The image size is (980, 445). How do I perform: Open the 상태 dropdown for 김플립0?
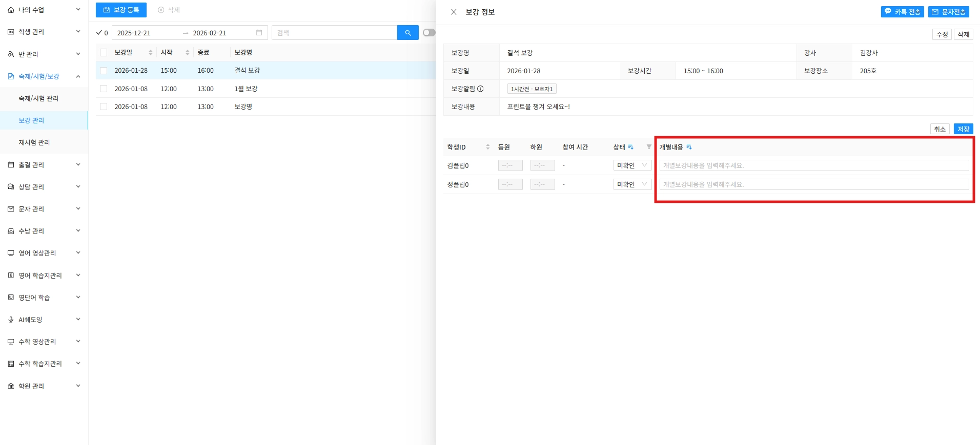point(632,165)
